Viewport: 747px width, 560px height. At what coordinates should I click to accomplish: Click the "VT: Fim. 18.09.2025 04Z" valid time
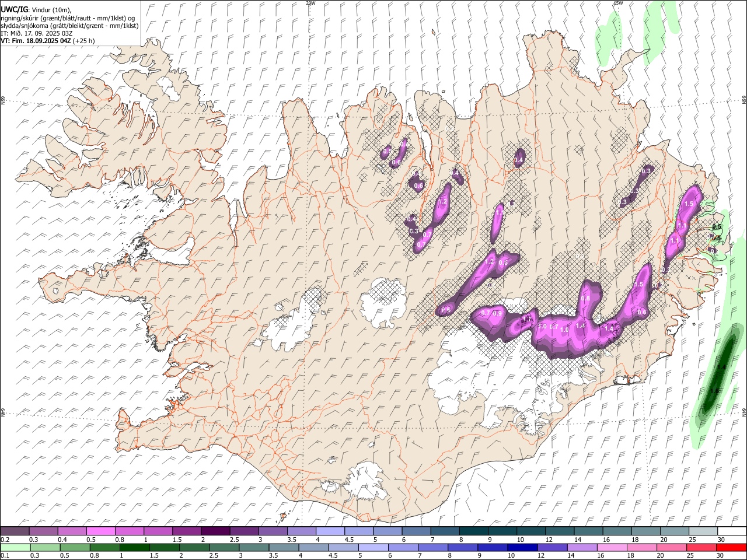pyautogui.click(x=36, y=41)
